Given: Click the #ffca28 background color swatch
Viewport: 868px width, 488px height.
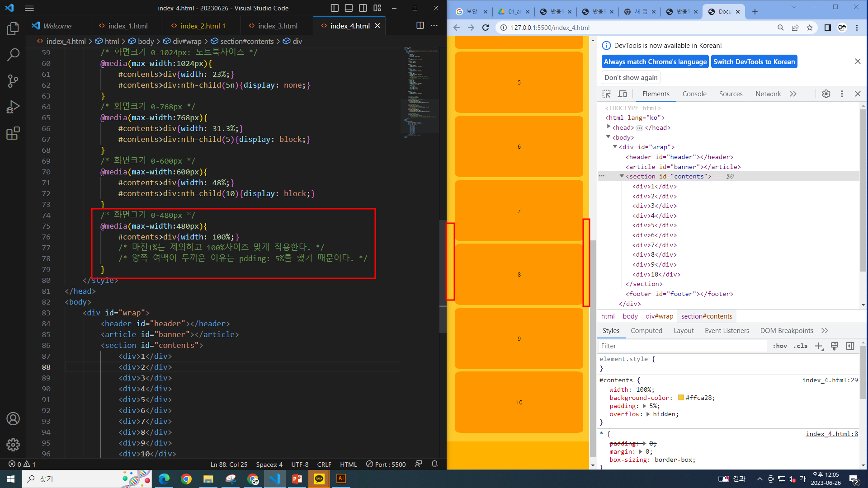Looking at the screenshot, I should tap(681, 398).
